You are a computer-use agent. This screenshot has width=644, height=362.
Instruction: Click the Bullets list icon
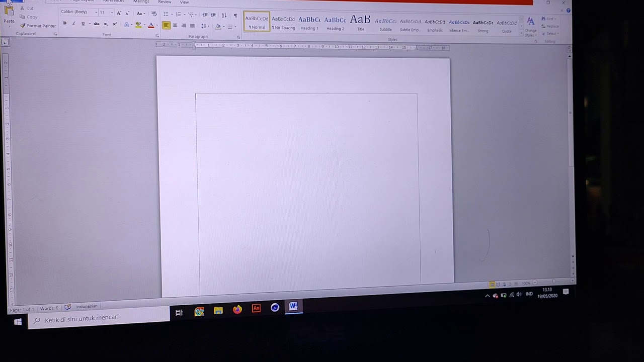point(167,14)
